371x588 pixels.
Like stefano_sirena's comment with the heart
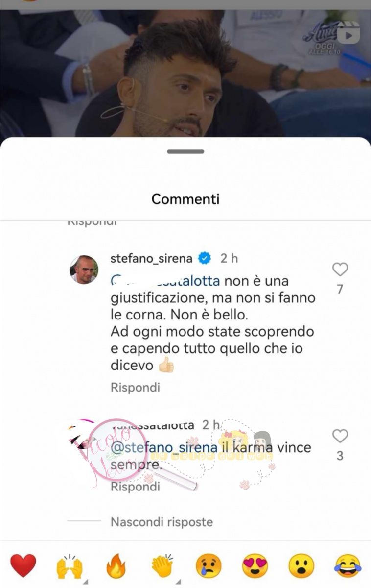coord(340,269)
